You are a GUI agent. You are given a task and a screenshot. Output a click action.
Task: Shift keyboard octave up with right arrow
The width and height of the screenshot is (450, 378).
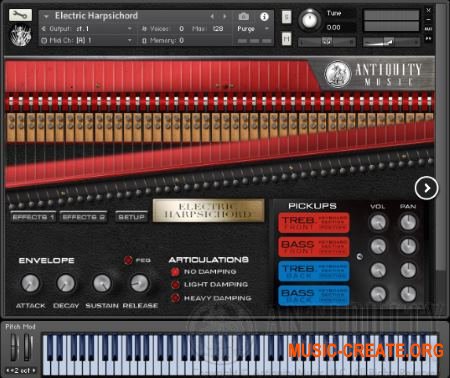click(34, 370)
